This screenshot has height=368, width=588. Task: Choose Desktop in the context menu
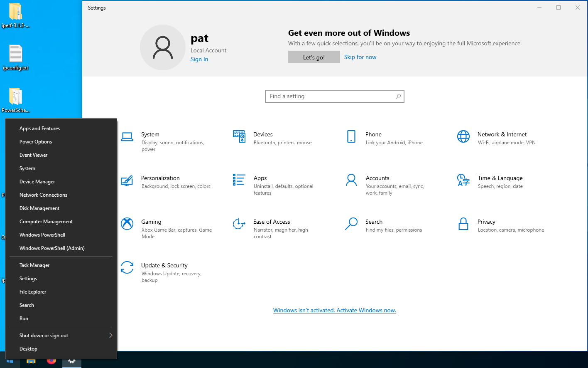[x=61, y=349]
